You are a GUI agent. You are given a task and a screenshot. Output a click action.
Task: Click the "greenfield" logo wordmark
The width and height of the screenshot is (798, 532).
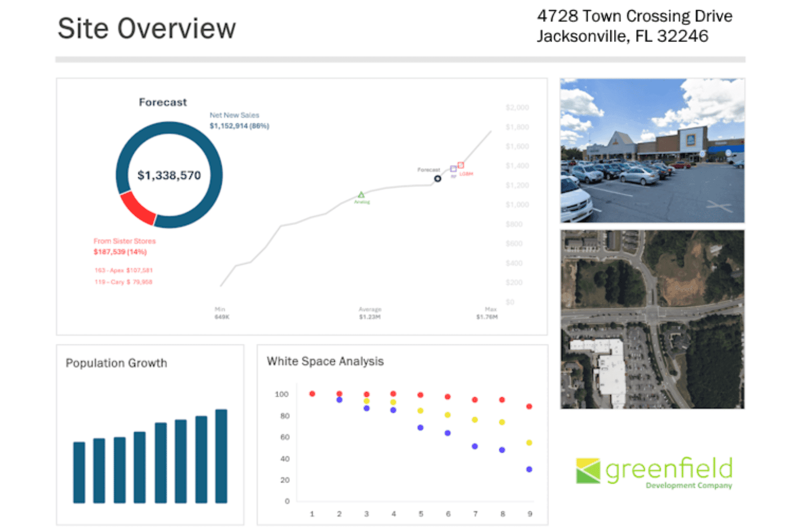tap(669, 469)
